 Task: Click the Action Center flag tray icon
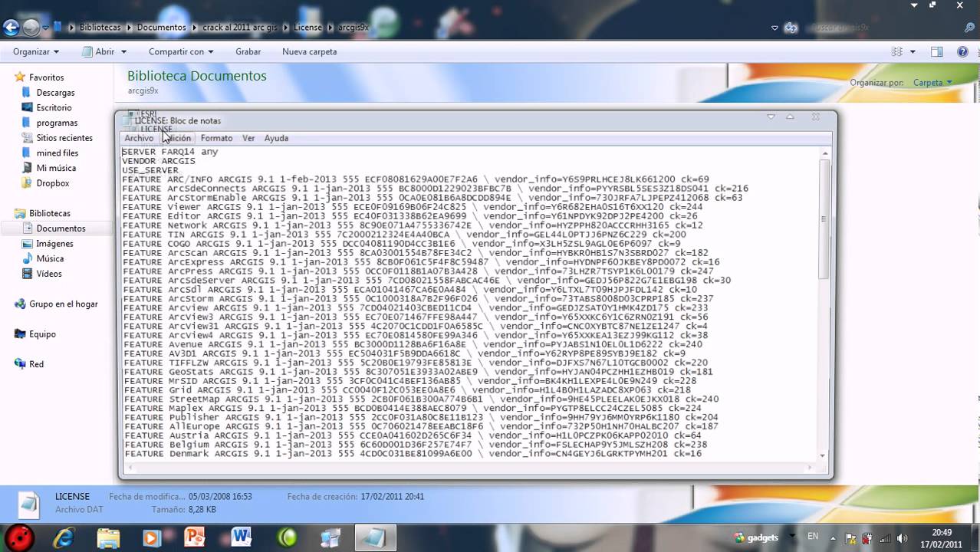click(852, 538)
